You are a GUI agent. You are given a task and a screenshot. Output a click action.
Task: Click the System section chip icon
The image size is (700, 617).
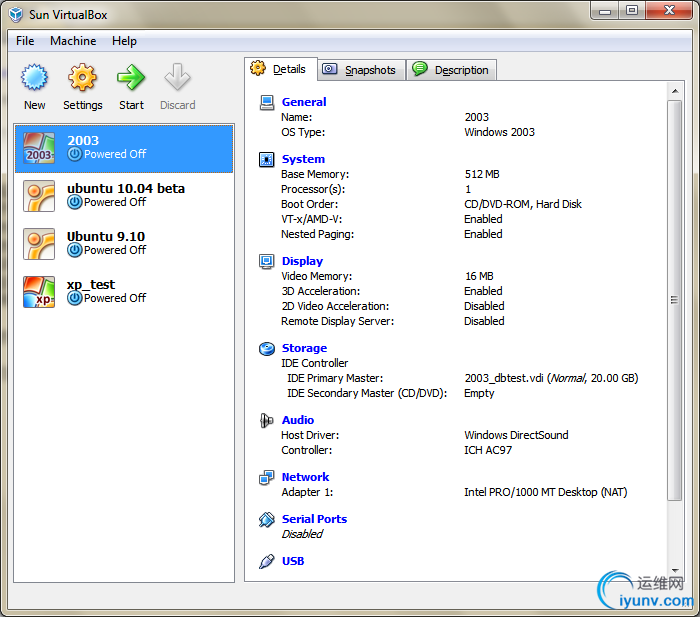267,159
